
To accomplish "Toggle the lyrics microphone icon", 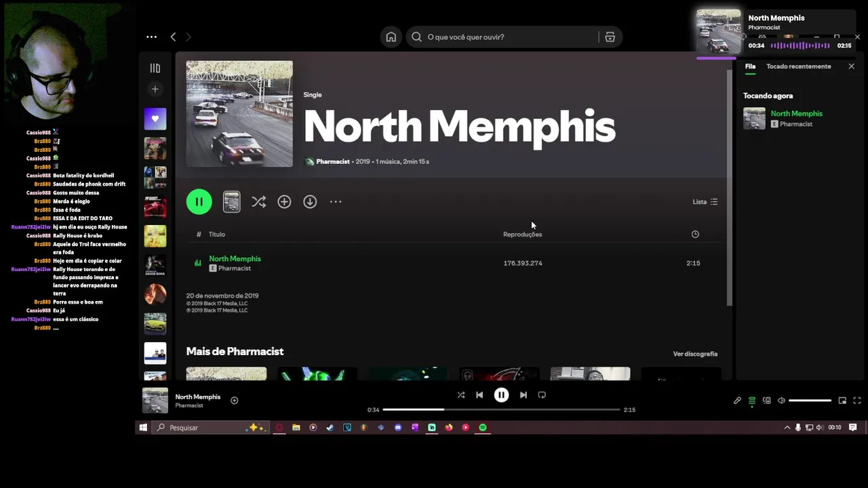I will pyautogui.click(x=737, y=401).
